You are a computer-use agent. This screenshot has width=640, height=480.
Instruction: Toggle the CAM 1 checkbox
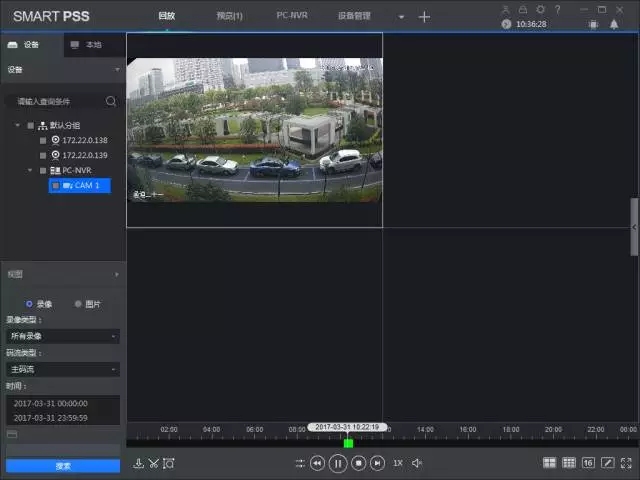click(56, 186)
